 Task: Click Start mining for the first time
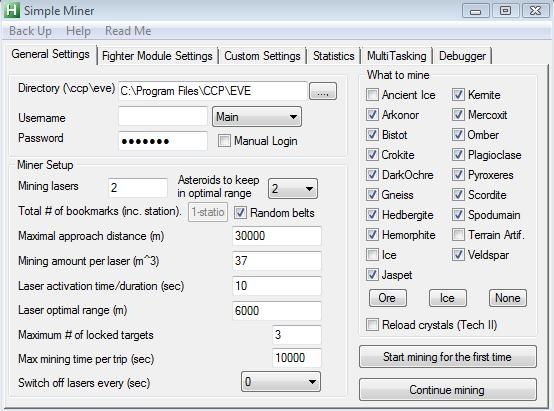pyautogui.click(x=448, y=357)
